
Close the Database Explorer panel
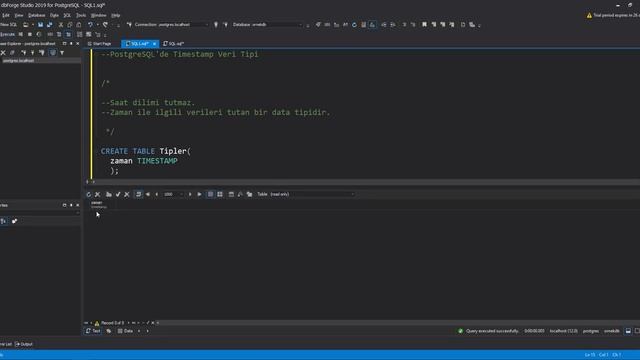point(78,44)
